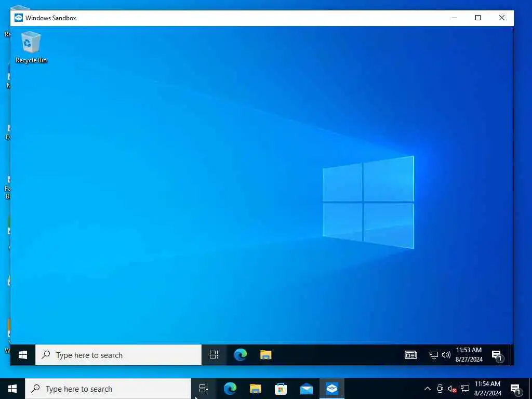
Task: Open the Sandbox notification center icon
Action: [x=497, y=355]
